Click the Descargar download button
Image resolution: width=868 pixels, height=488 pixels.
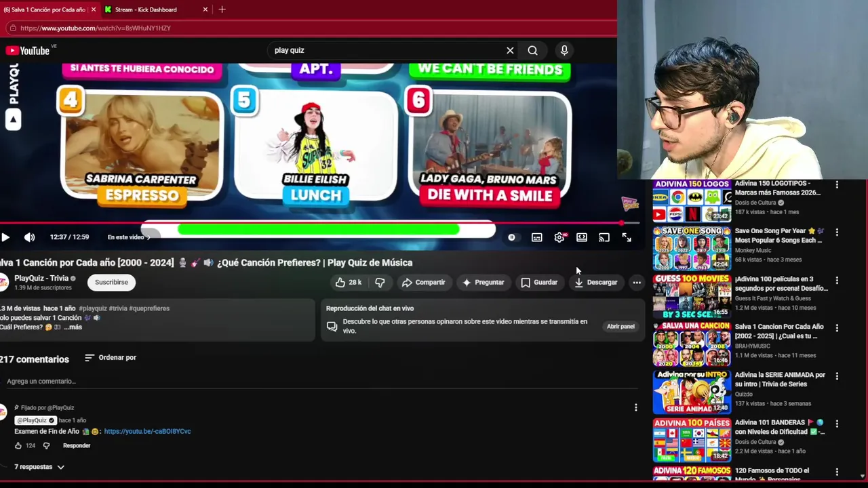(596, 283)
